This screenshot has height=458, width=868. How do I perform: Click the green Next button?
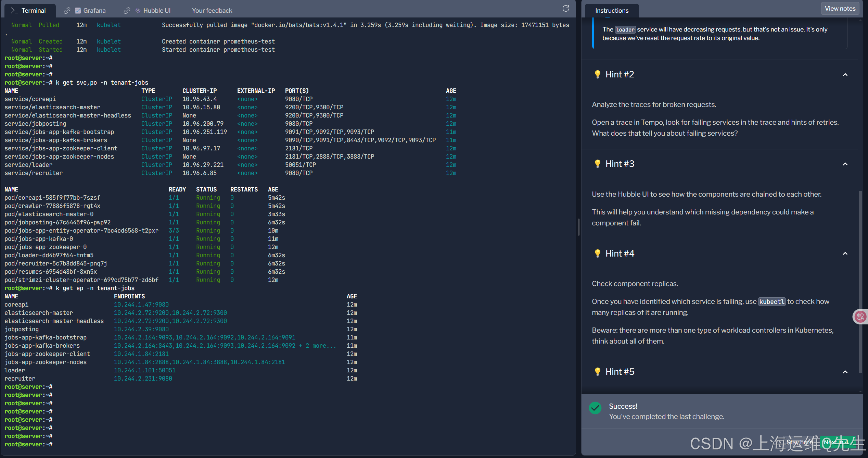[838, 442]
